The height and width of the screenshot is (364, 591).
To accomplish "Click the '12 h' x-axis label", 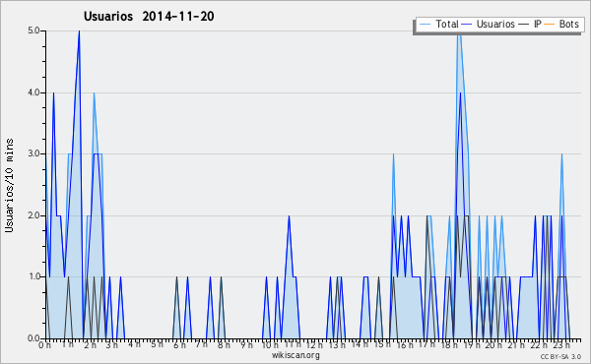I will coord(314,345).
